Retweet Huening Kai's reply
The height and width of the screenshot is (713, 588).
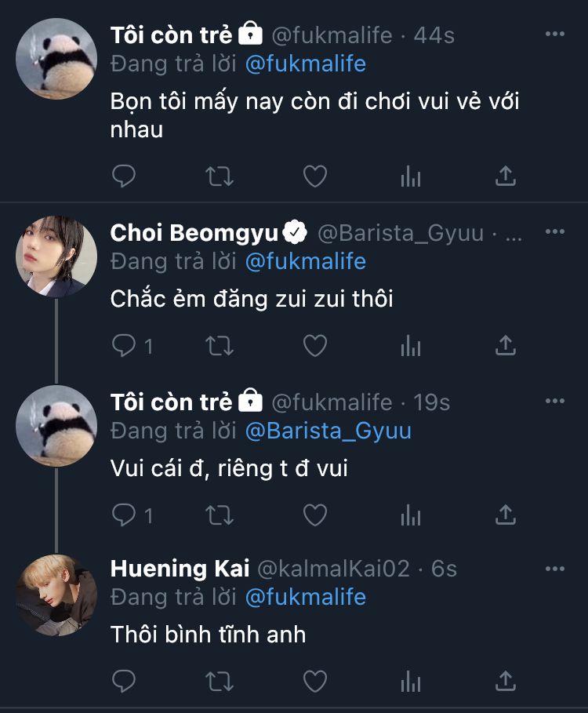click(220, 679)
